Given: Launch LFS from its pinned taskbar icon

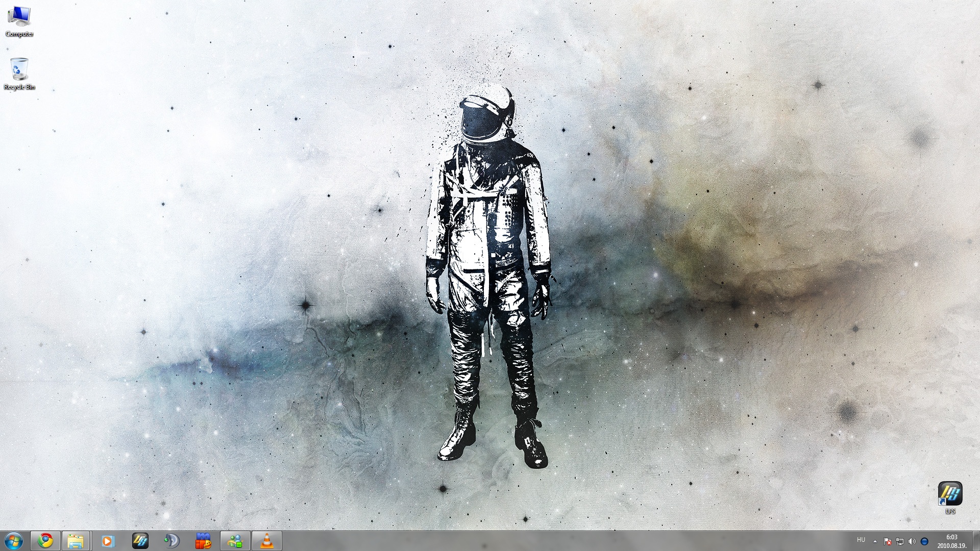Looking at the screenshot, I should coord(140,541).
